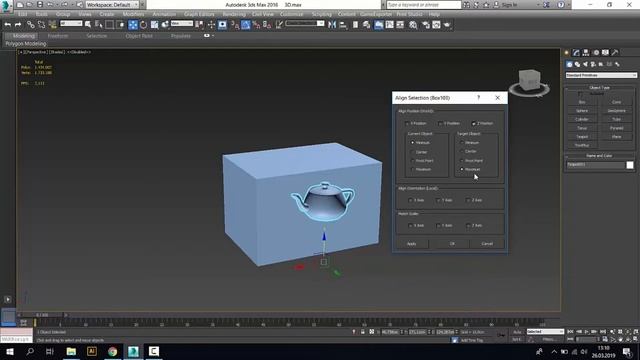Click the time slider handle

(42, 315)
